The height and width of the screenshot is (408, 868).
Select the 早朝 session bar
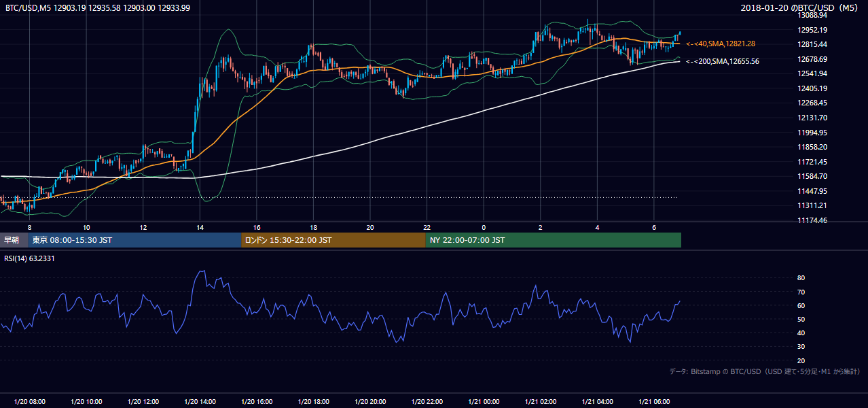14,240
